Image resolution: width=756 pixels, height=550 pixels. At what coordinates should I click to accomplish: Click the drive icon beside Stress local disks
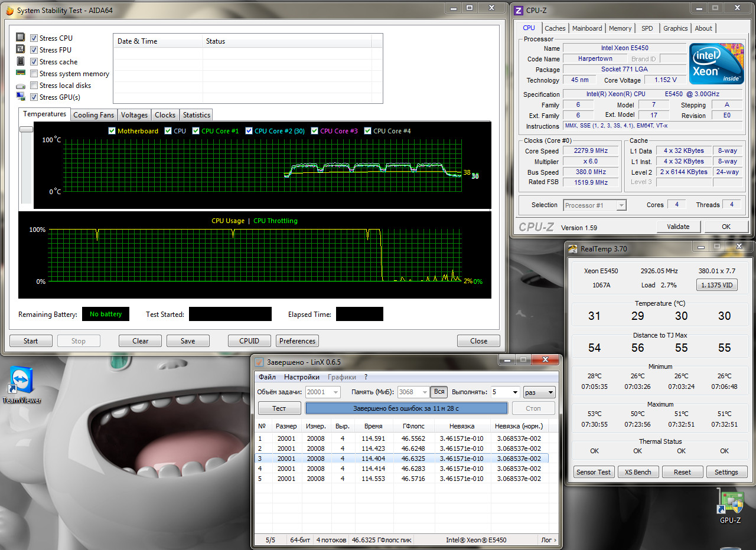pyautogui.click(x=21, y=86)
